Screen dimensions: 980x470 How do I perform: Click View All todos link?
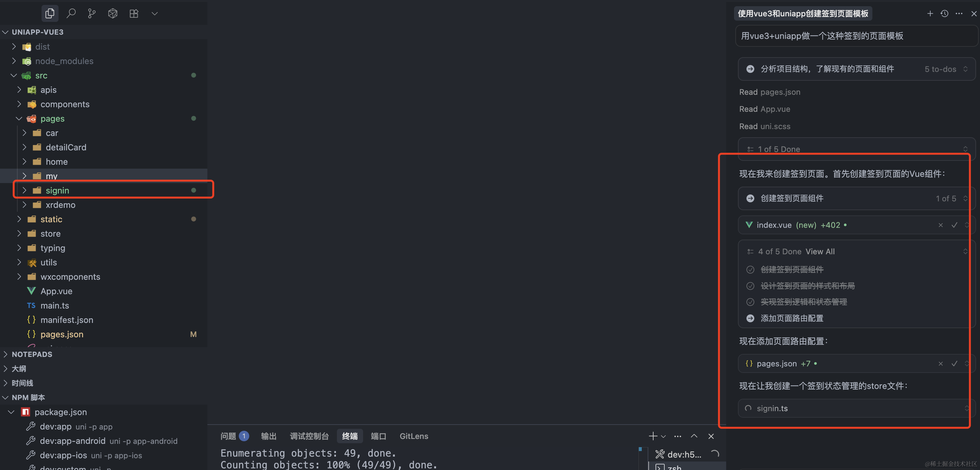pyautogui.click(x=820, y=251)
